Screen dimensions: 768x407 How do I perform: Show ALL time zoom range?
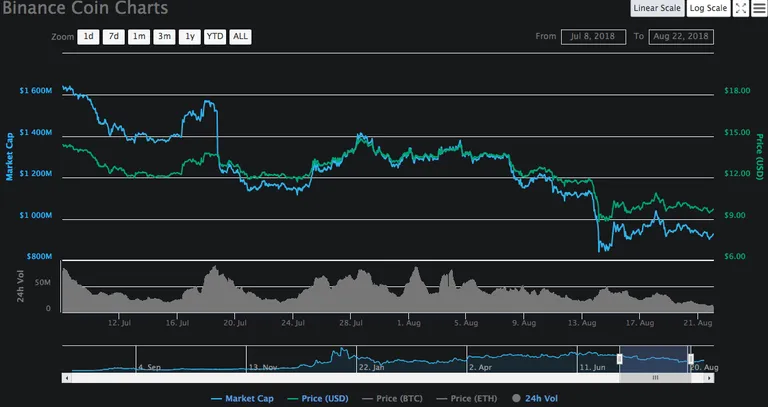pos(240,37)
